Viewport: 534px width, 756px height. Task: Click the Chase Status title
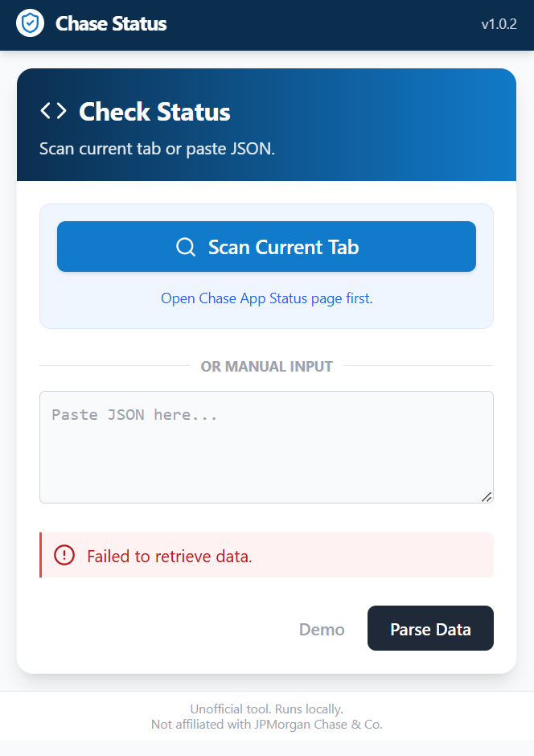pos(111,24)
